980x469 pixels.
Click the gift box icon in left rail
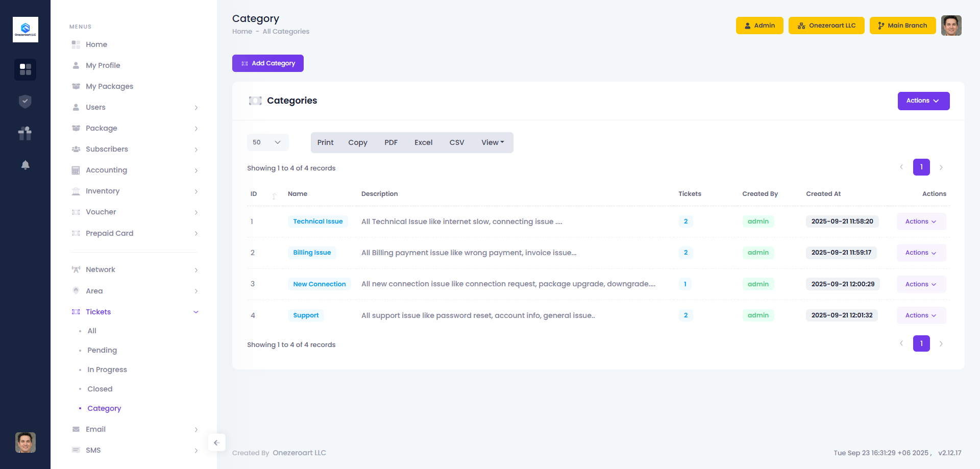(25, 133)
